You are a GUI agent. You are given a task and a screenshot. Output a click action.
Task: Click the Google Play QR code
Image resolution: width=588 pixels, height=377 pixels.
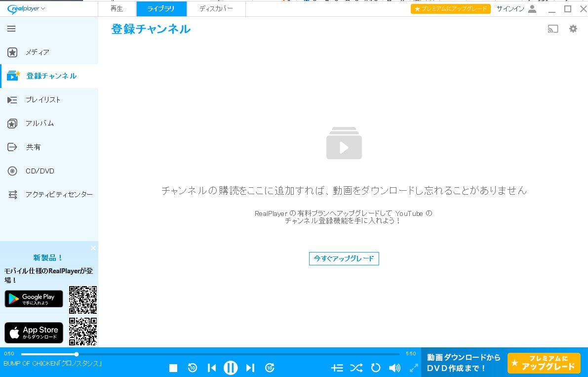point(83,300)
